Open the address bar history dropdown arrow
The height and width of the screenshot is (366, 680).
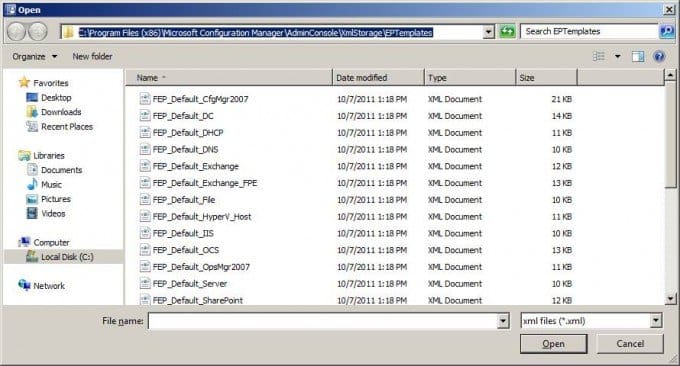click(x=488, y=32)
